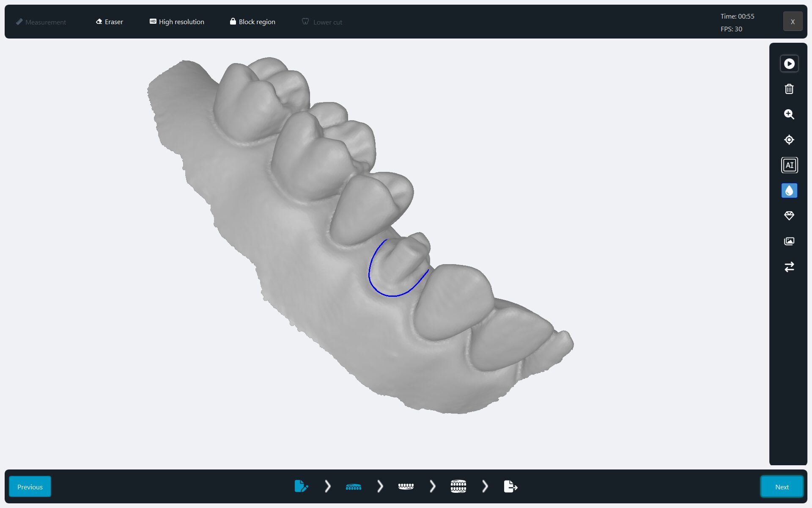Toggle the AI processing icon

(789, 165)
